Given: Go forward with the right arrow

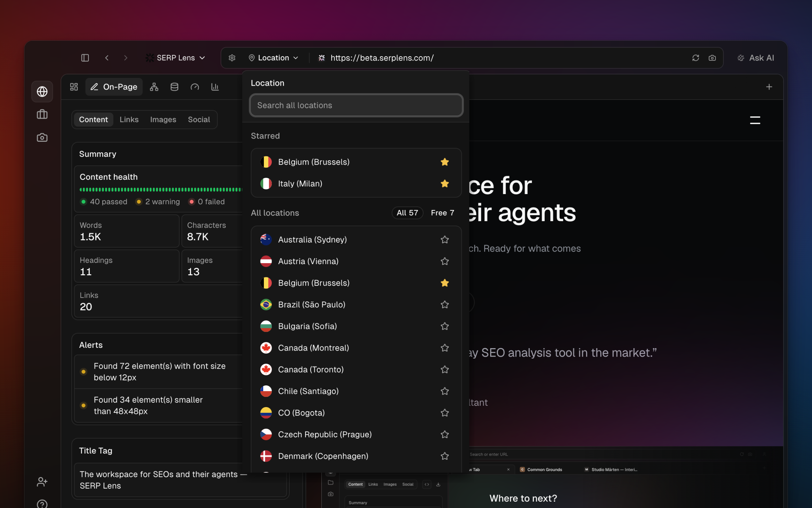Looking at the screenshot, I should 126,58.
